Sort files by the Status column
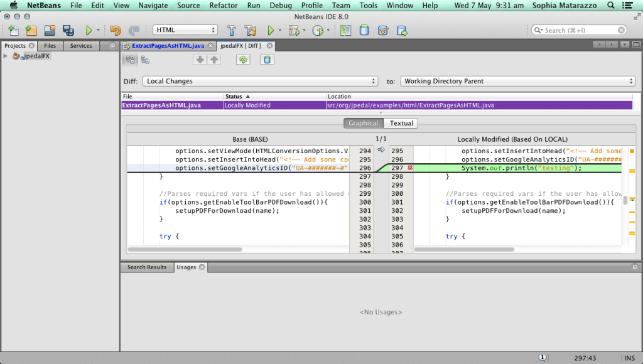 [x=239, y=96]
